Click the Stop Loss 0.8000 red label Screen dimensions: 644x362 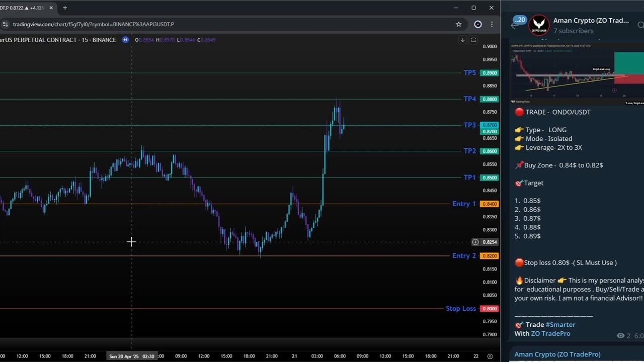coord(490,309)
